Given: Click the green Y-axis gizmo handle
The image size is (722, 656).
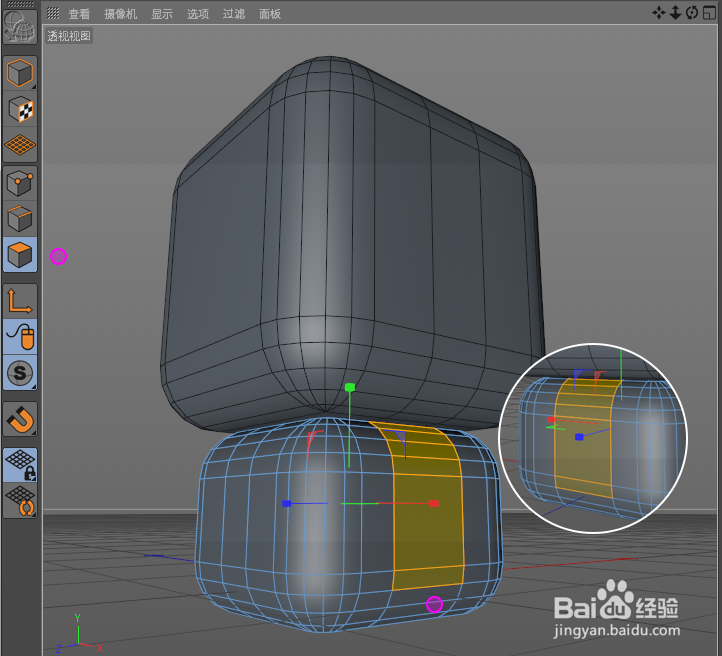Looking at the screenshot, I should [350, 388].
